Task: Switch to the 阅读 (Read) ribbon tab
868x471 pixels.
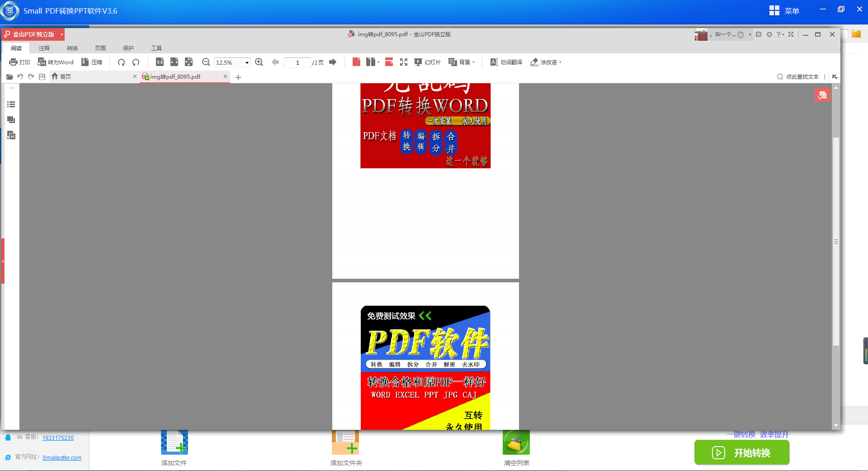Action: 16,48
